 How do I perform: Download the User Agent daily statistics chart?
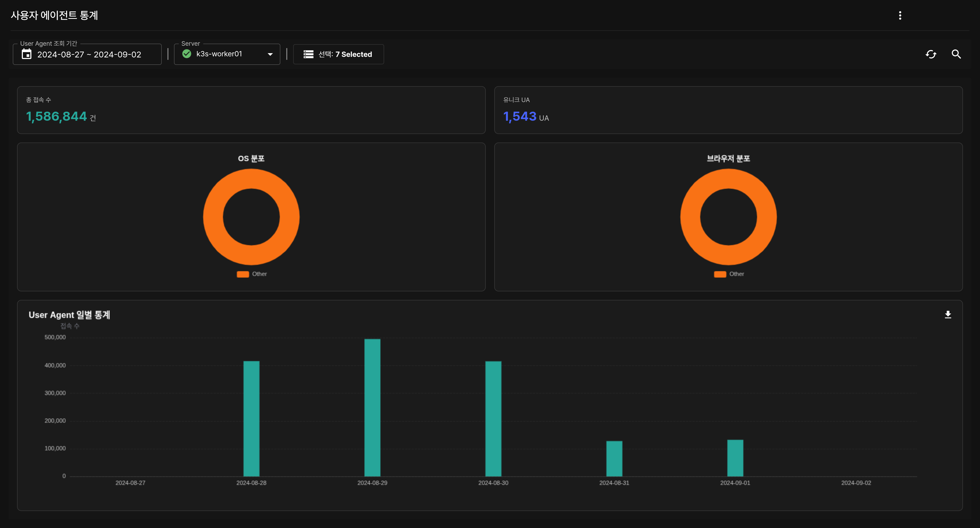pos(948,314)
